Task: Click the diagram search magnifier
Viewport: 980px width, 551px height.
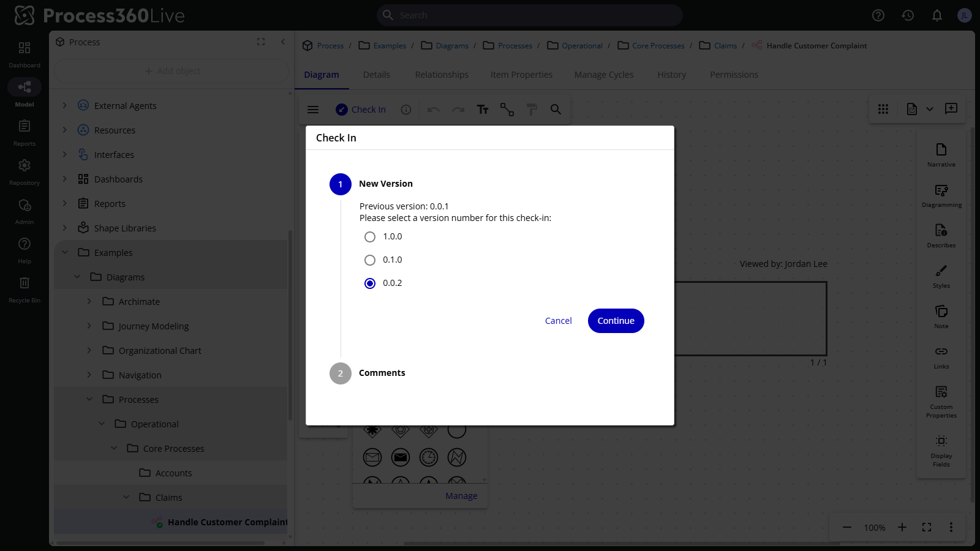Action: coord(556,110)
